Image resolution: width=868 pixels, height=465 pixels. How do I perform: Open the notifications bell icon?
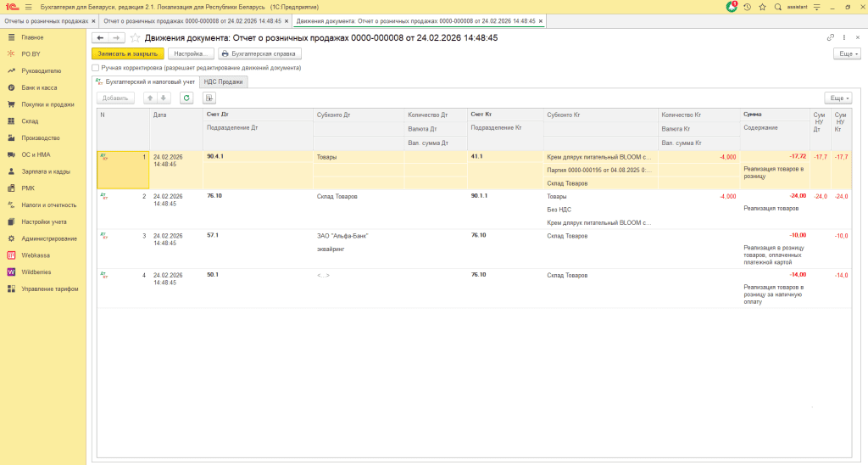[x=732, y=6]
